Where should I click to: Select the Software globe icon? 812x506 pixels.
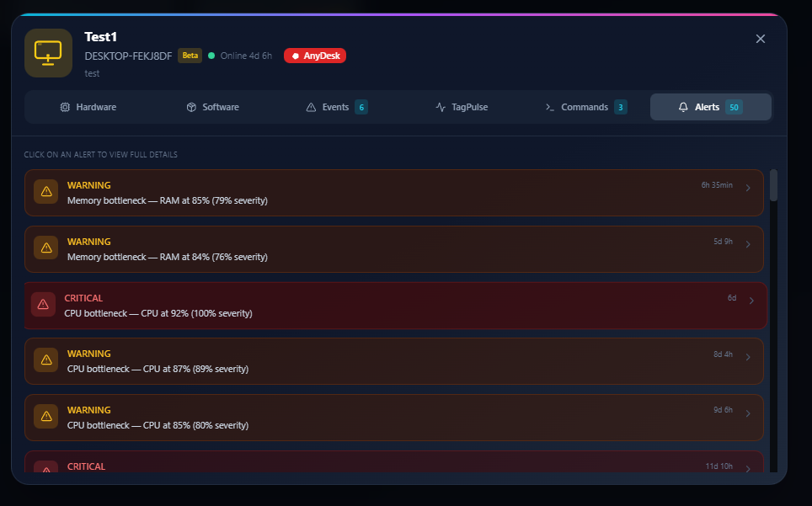(190, 107)
